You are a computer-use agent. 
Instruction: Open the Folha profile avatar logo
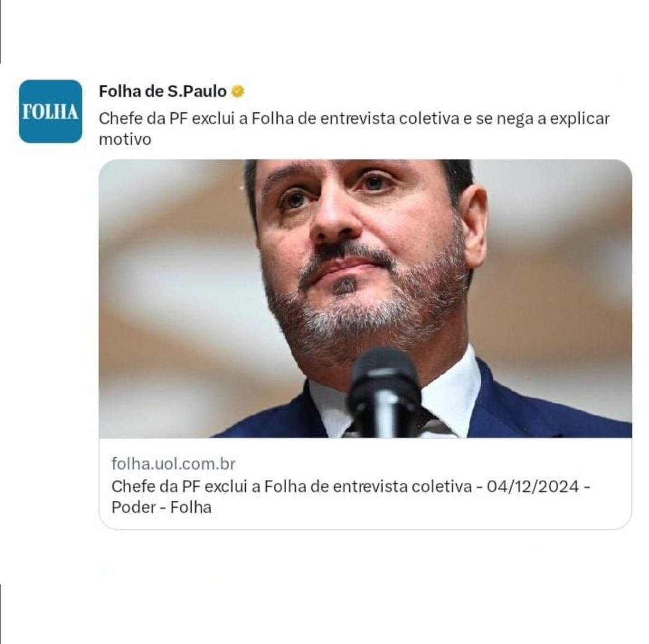(50, 111)
